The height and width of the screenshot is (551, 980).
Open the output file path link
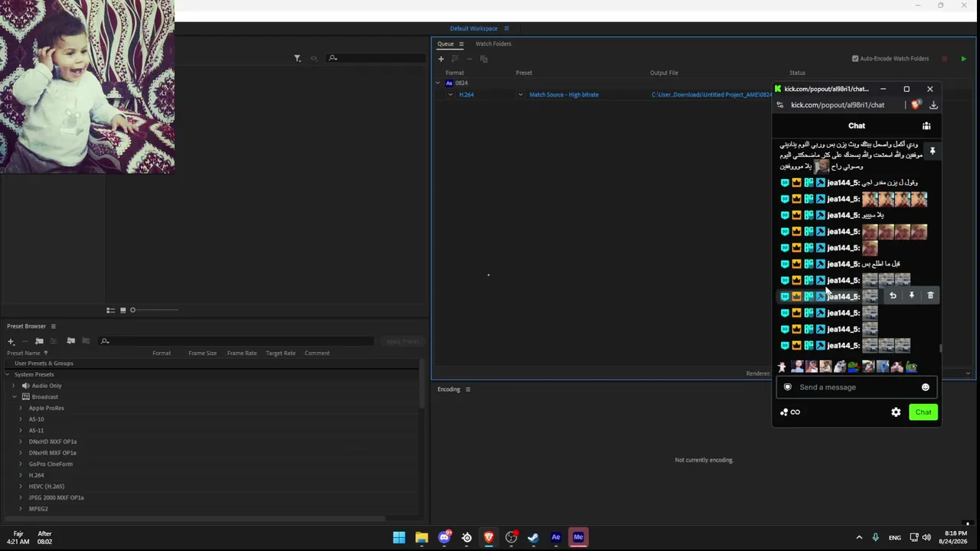click(x=711, y=95)
